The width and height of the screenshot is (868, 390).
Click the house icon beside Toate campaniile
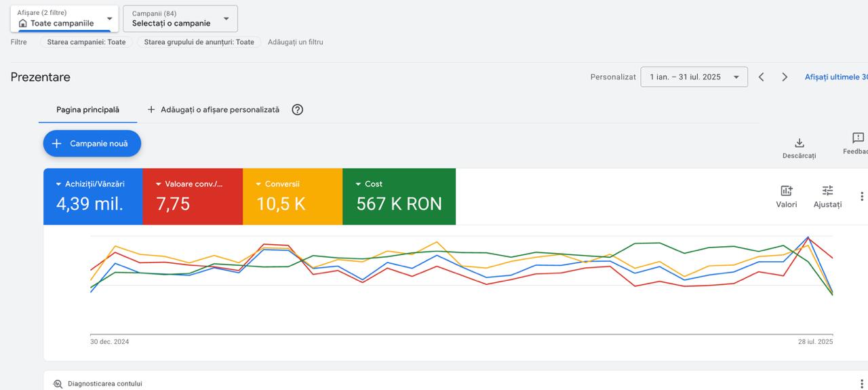coord(23,24)
